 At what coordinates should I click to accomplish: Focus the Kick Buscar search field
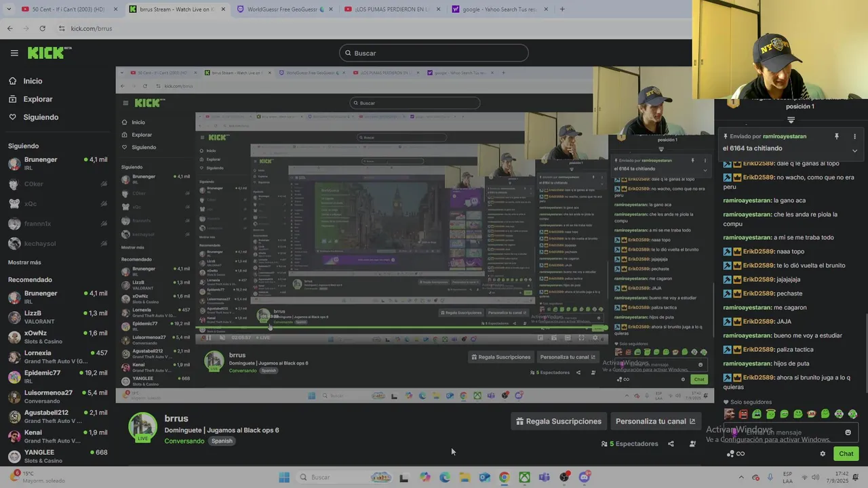pyautogui.click(x=434, y=53)
